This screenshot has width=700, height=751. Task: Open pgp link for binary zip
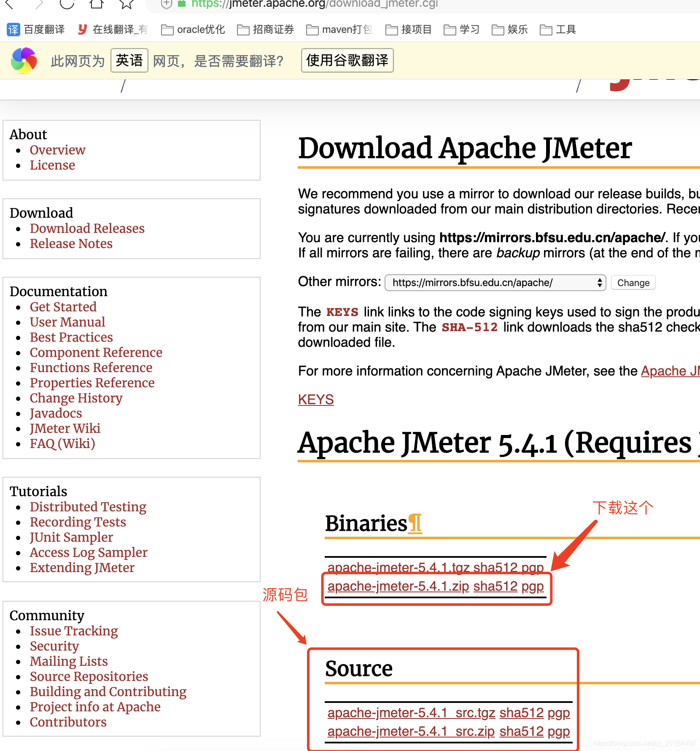pos(533,586)
